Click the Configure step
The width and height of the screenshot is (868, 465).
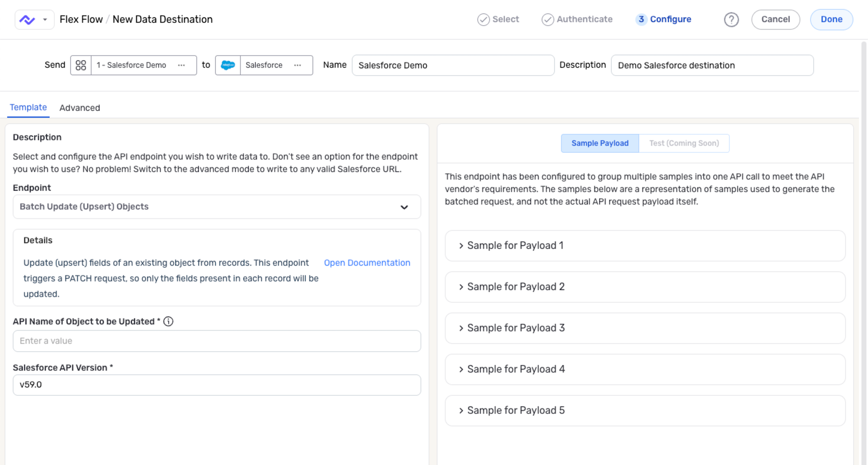pyautogui.click(x=664, y=20)
